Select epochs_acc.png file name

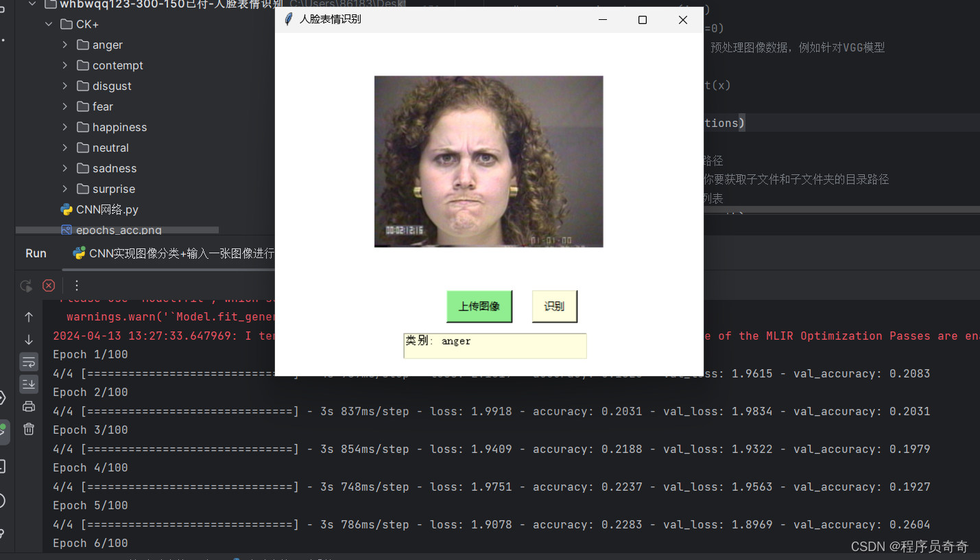(x=119, y=230)
